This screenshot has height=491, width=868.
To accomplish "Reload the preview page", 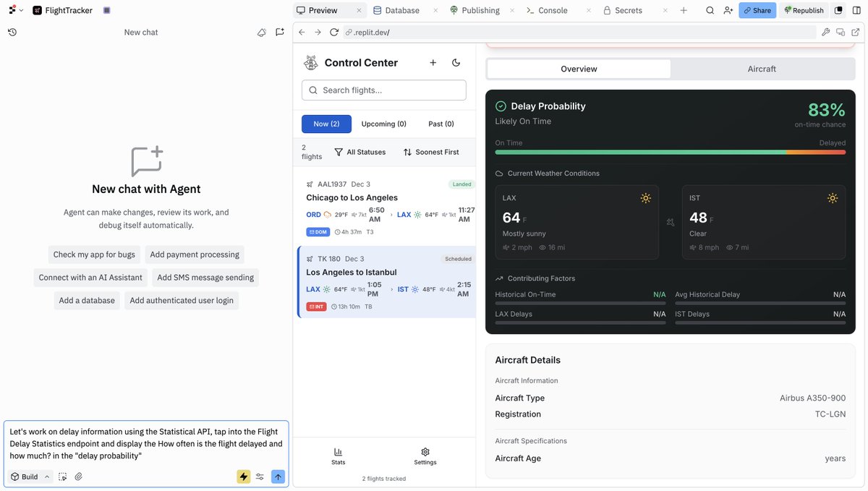I will coord(334,33).
